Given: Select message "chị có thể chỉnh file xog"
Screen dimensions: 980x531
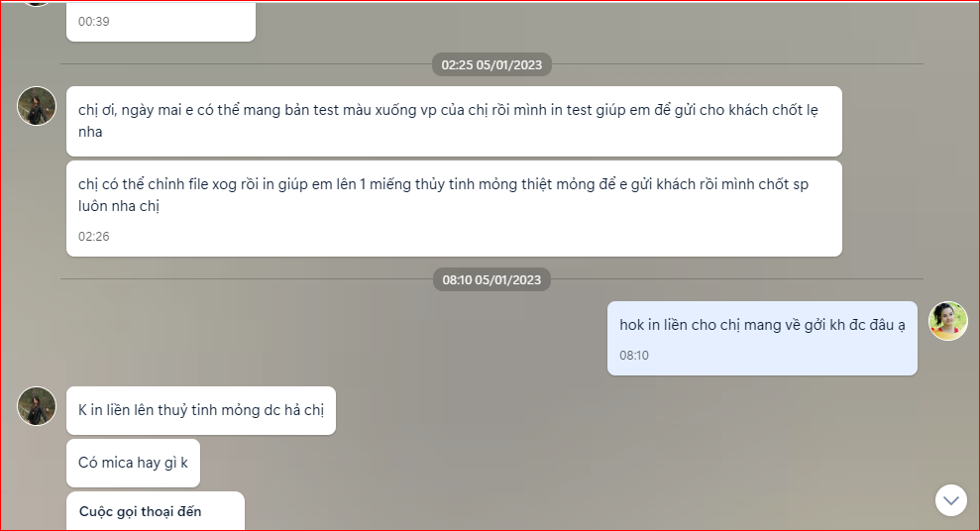Looking at the screenshot, I should [454, 209].
